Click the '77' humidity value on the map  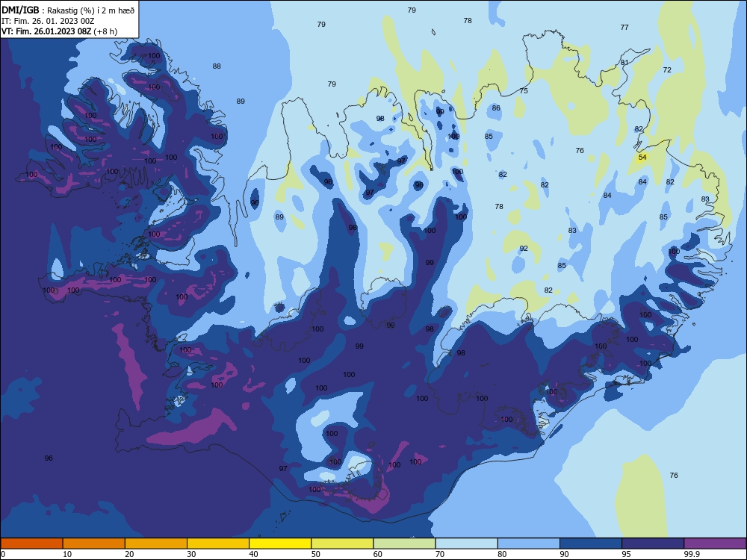pyautogui.click(x=624, y=27)
